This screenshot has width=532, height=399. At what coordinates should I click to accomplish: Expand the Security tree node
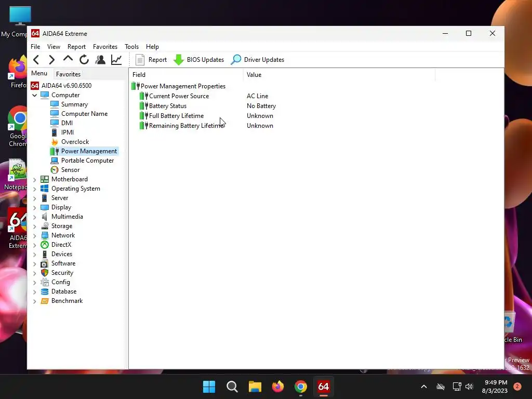[35, 273]
